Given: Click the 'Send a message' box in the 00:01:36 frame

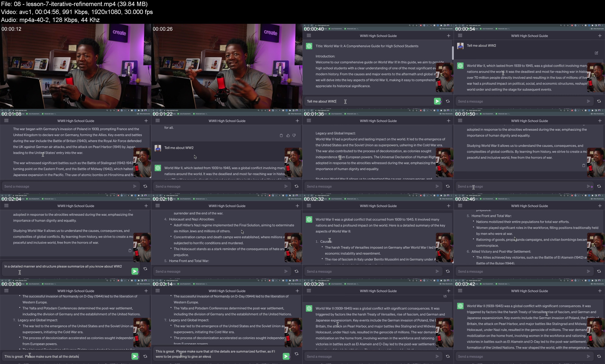Looking at the screenshot, I should pos(373,186).
